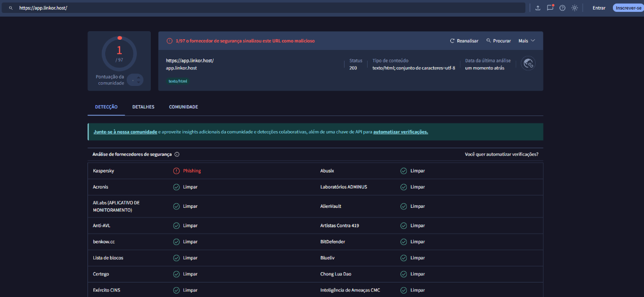Click the 1/97 detection score gauge
Screen dimensions: 644x297
click(x=119, y=53)
